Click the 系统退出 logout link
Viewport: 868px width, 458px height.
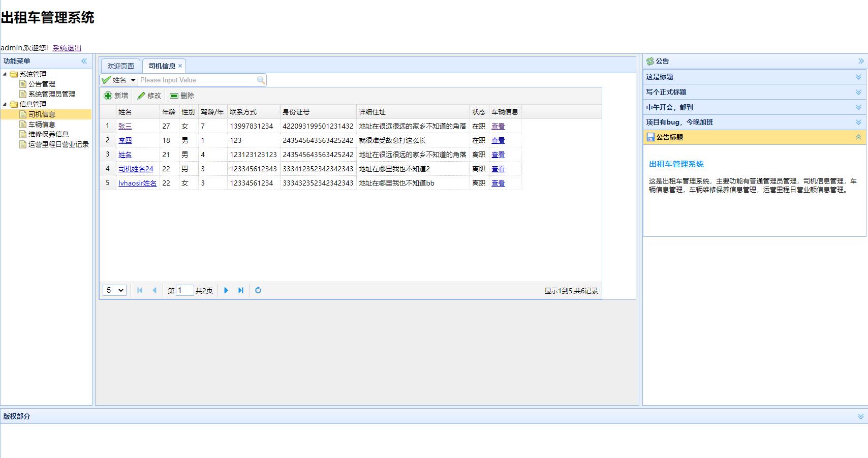[x=67, y=48]
